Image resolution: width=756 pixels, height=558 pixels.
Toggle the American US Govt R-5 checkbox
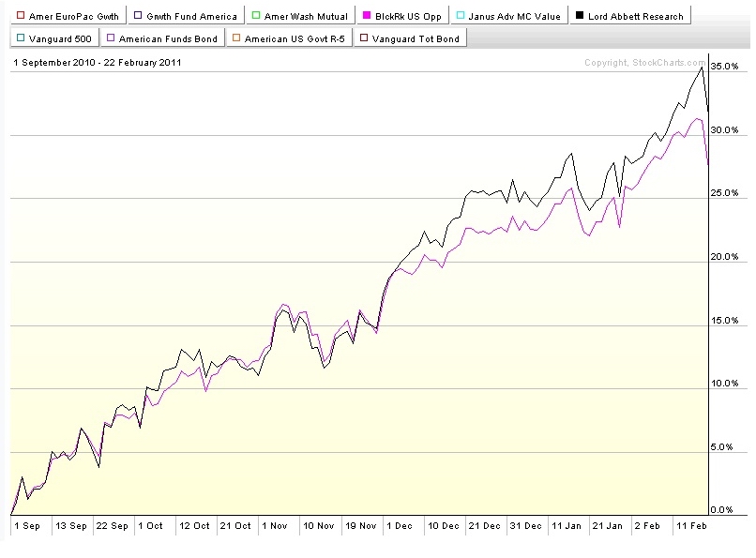[236, 38]
